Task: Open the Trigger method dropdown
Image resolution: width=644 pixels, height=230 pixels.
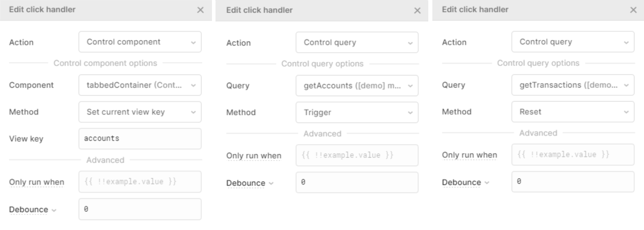Action: click(x=357, y=112)
